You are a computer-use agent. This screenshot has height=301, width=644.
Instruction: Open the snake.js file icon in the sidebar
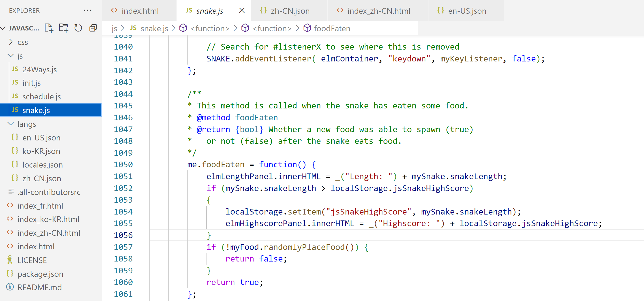[x=15, y=110]
